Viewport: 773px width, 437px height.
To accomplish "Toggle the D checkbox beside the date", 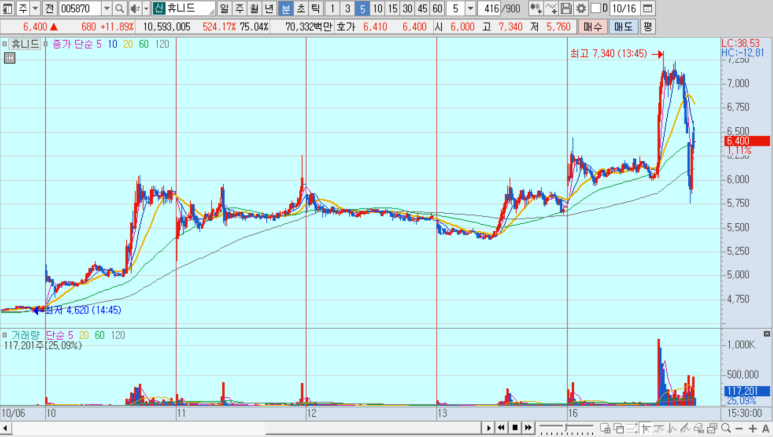I will (x=596, y=8).
